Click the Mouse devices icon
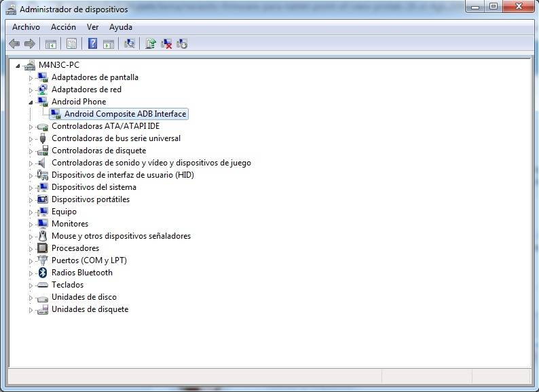The width and height of the screenshot is (539, 392). (43, 236)
